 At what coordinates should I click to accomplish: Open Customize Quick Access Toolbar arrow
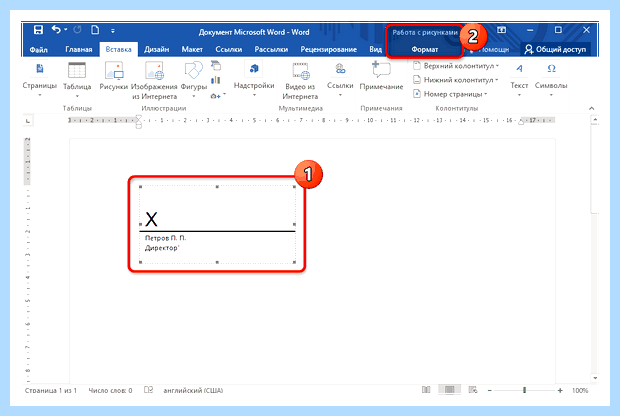113,30
